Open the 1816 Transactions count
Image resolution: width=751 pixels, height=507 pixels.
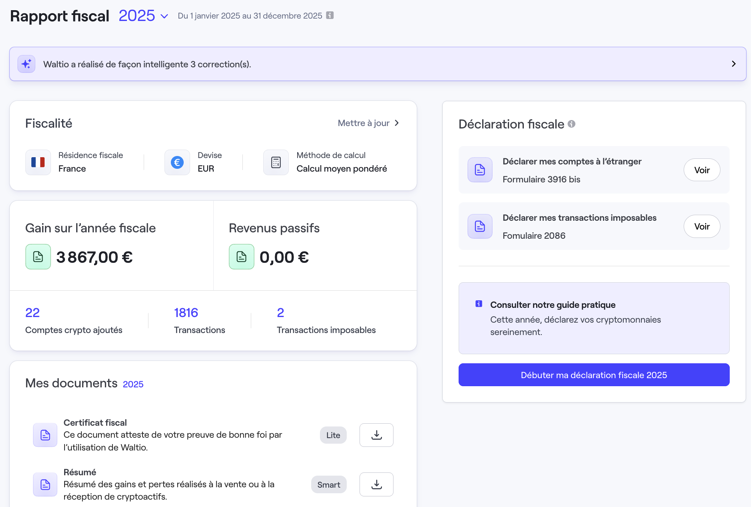click(186, 313)
